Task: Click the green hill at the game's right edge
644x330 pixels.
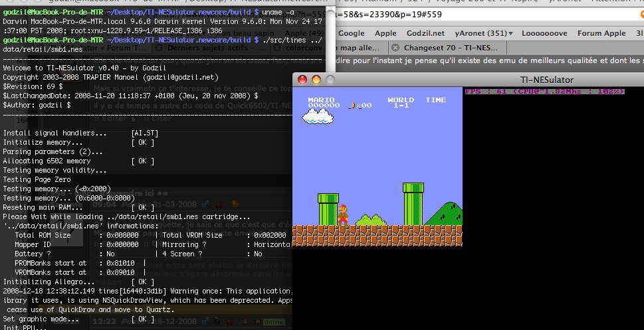Action: click(447, 214)
